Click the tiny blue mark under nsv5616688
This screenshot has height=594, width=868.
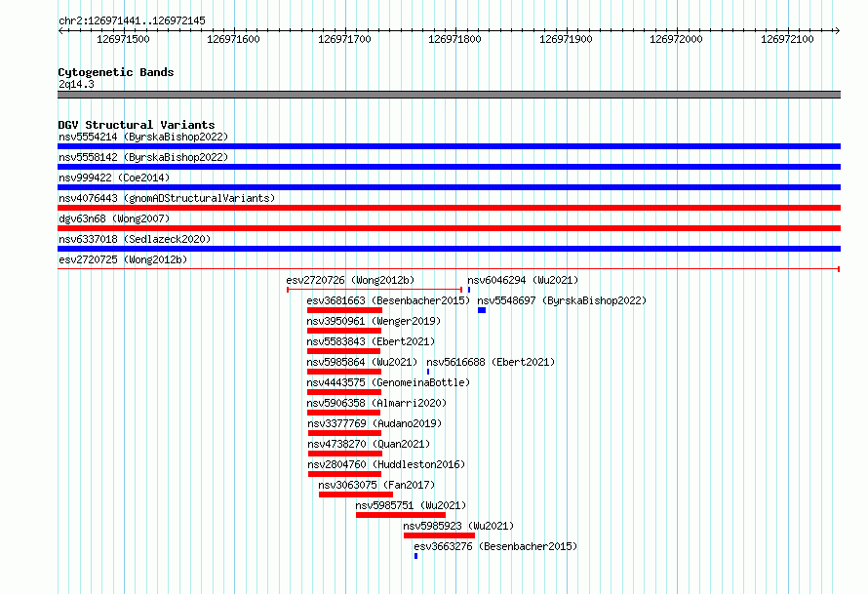click(428, 372)
